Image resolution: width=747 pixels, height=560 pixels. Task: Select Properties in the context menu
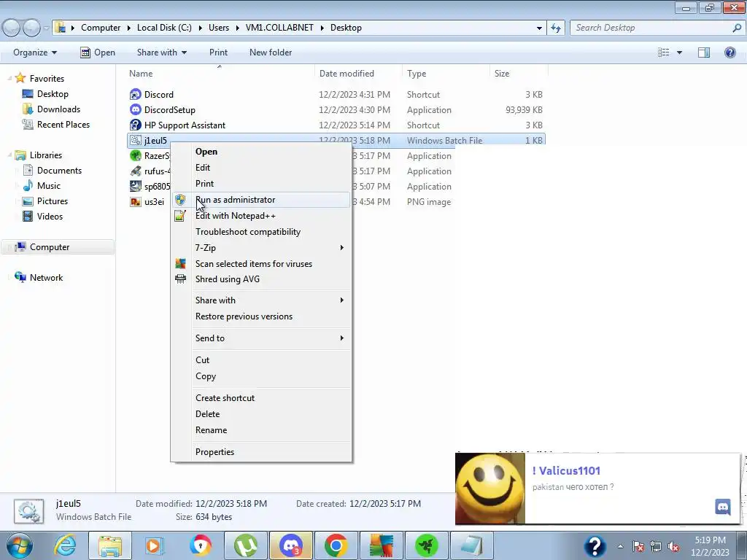coord(261,452)
